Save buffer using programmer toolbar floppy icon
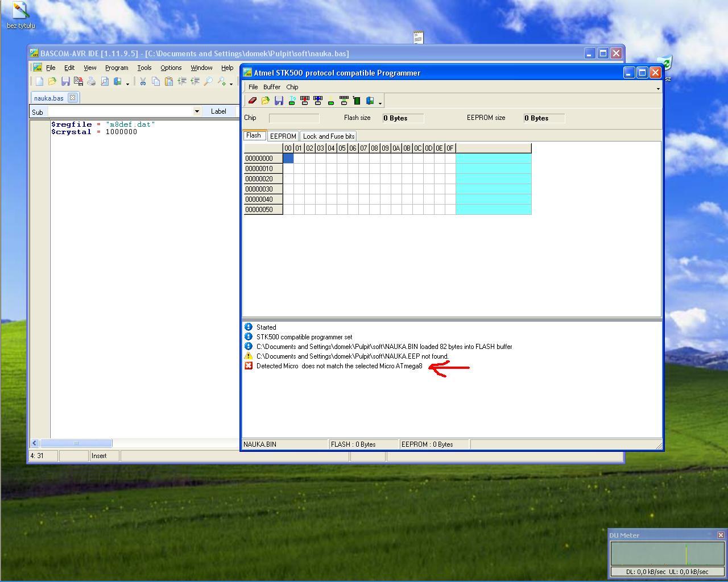 [279, 101]
